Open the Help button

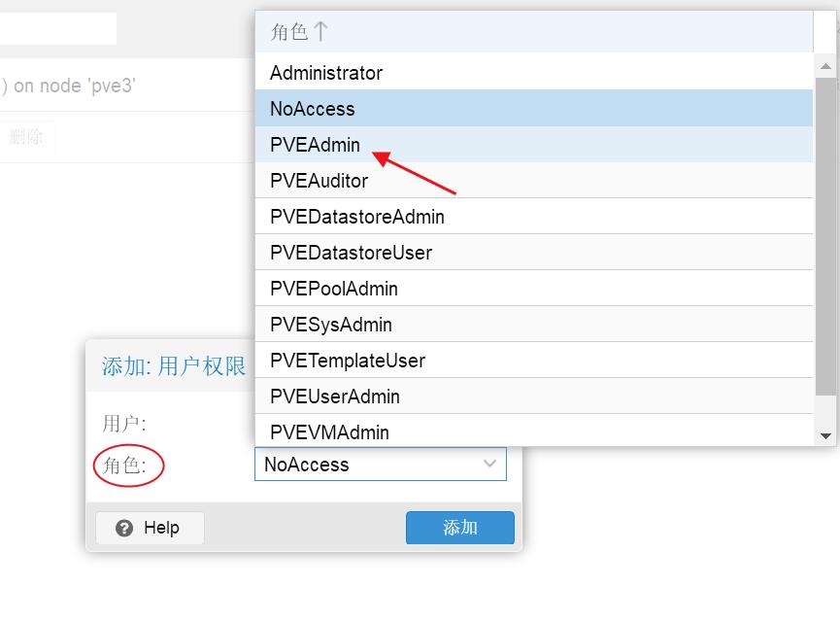coord(150,529)
